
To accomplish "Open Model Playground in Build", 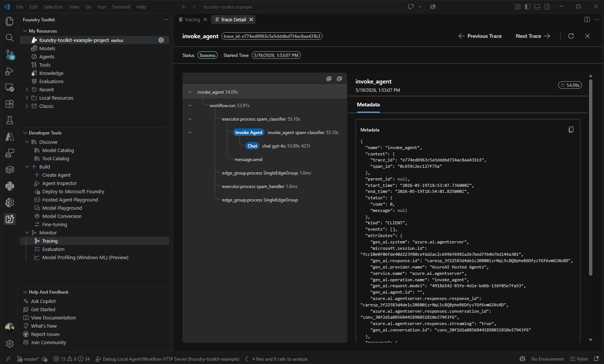I will [62, 208].
